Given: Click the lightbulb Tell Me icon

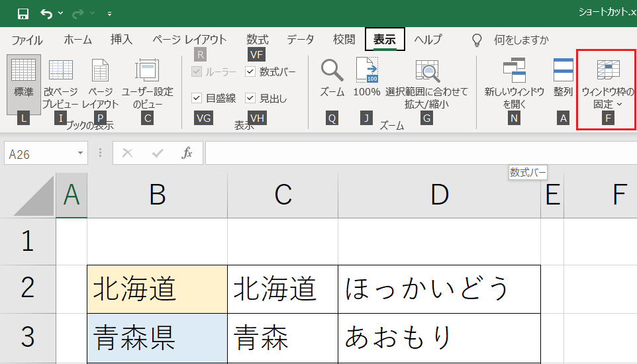Looking at the screenshot, I should click(x=477, y=40).
